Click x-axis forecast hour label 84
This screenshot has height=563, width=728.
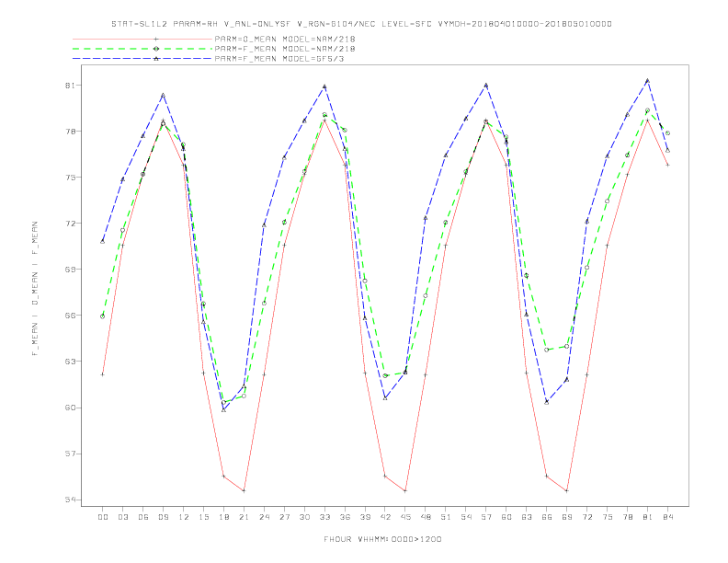click(x=667, y=517)
